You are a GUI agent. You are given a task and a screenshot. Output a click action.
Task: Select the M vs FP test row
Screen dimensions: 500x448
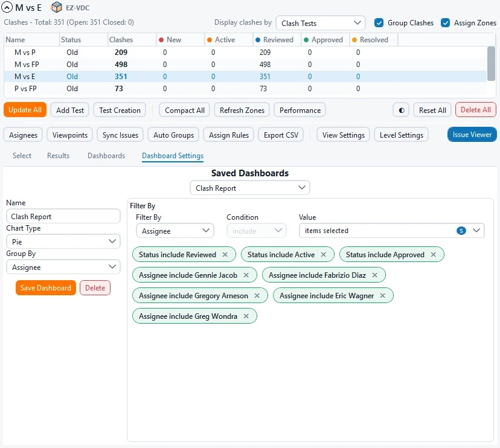[246, 65]
